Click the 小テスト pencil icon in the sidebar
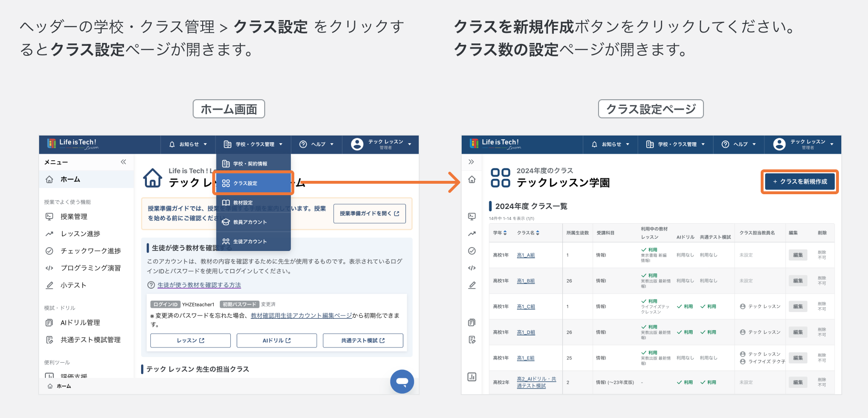 pyautogui.click(x=49, y=285)
